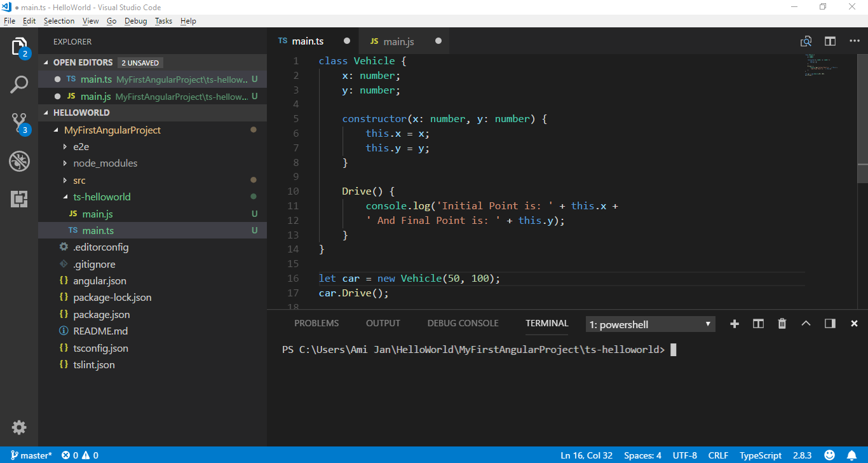This screenshot has height=463, width=868.
Task: Collapse the OPEN EDITORS section
Action: 45,62
